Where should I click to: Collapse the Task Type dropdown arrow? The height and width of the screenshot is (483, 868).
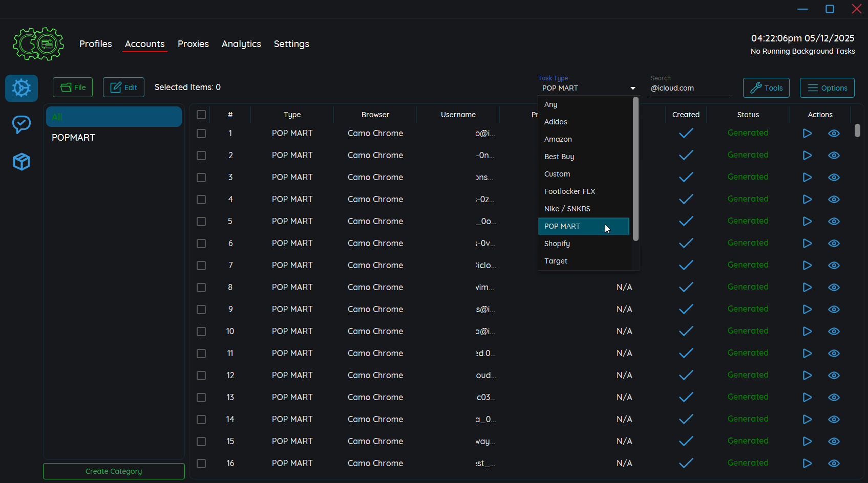tap(633, 89)
